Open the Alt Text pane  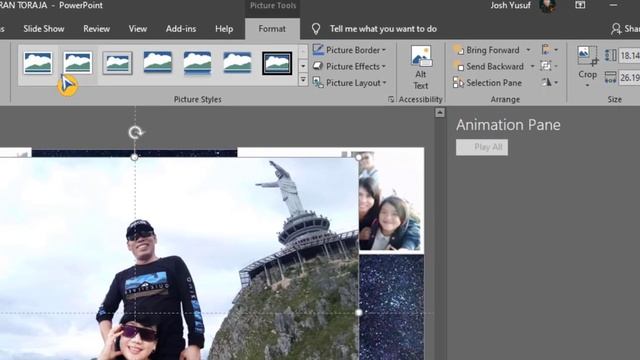point(421,68)
